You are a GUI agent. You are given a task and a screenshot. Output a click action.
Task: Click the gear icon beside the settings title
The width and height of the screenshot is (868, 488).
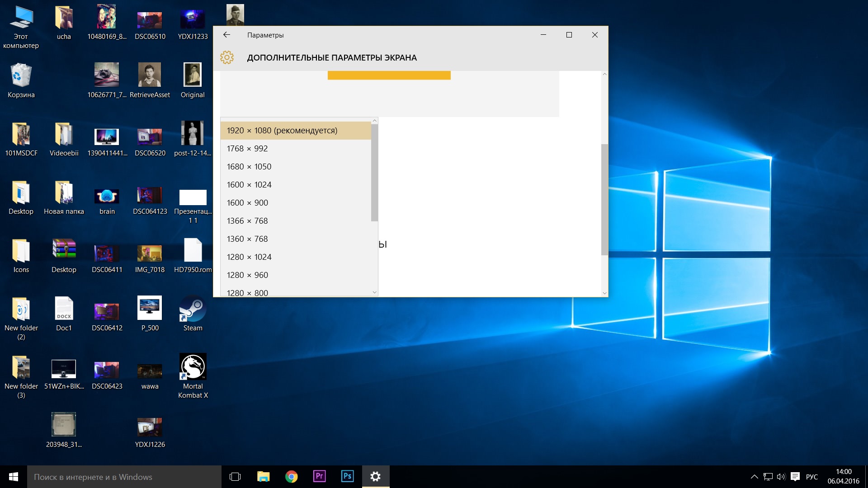coord(227,57)
